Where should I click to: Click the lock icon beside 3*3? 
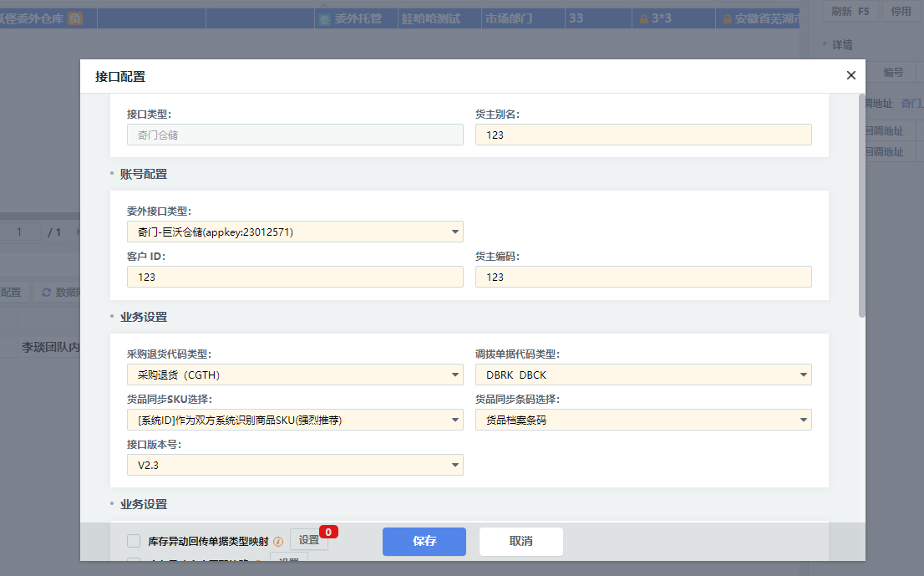(643, 18)
